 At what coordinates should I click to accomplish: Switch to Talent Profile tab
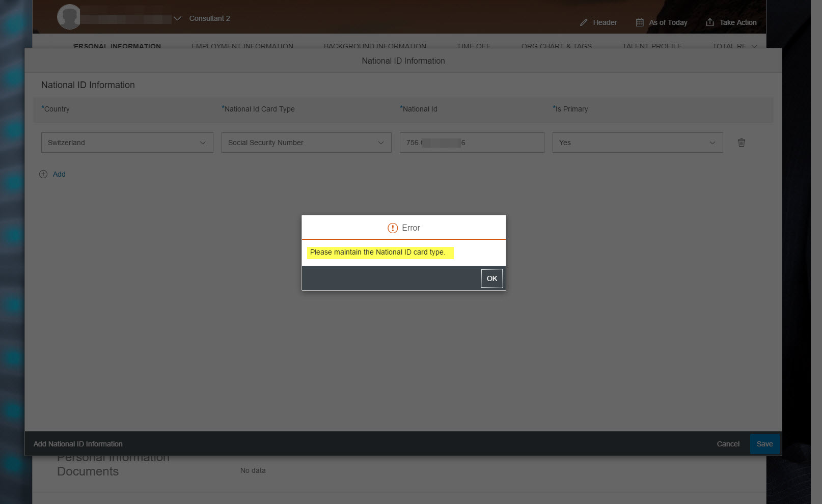(x=652, y=46)
